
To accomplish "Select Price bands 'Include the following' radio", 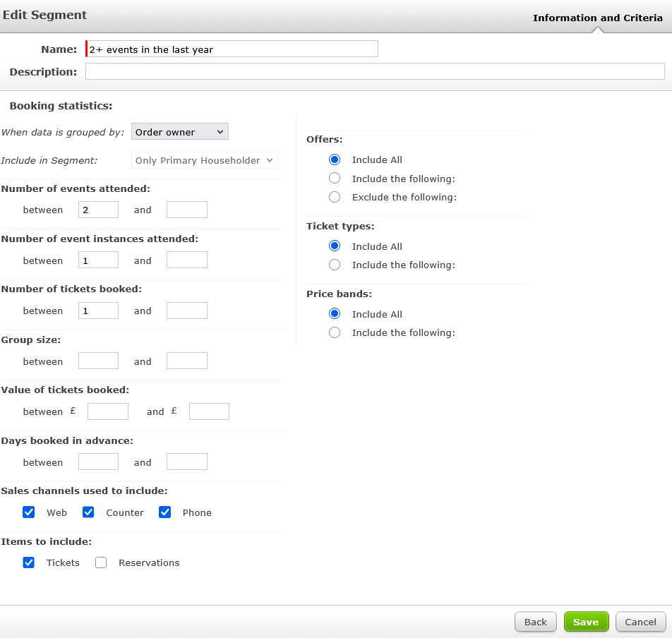I will (335, 332).
